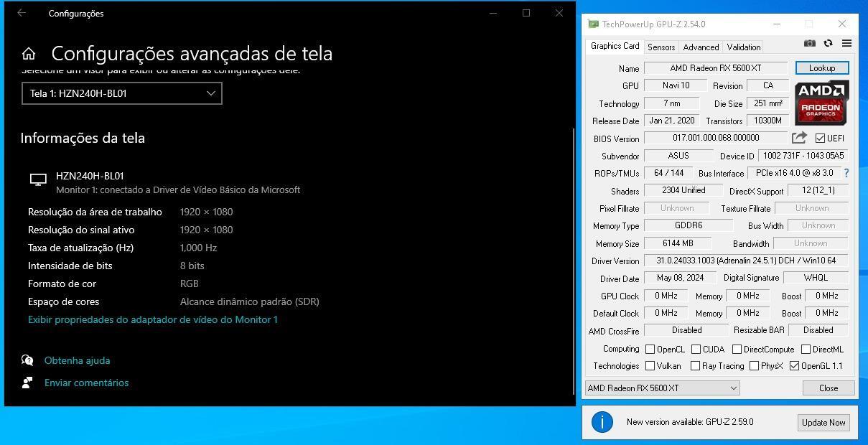868x445 pixels.
Task: Click the Driver Date May 08, 2024 field
Action: (680, 278)
